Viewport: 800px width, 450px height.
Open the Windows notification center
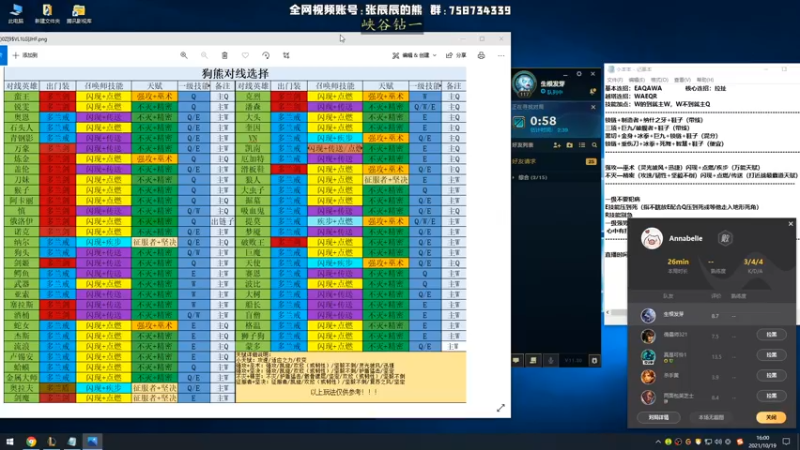point(786,442)
